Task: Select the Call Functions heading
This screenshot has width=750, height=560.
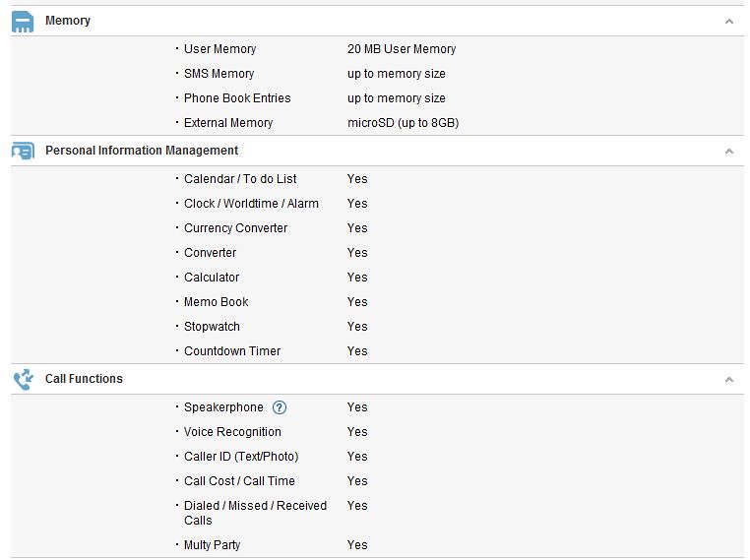Action: 85,379
